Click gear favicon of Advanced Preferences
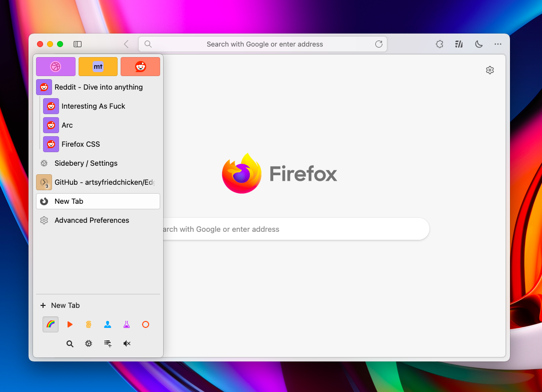 click(44, 220)
